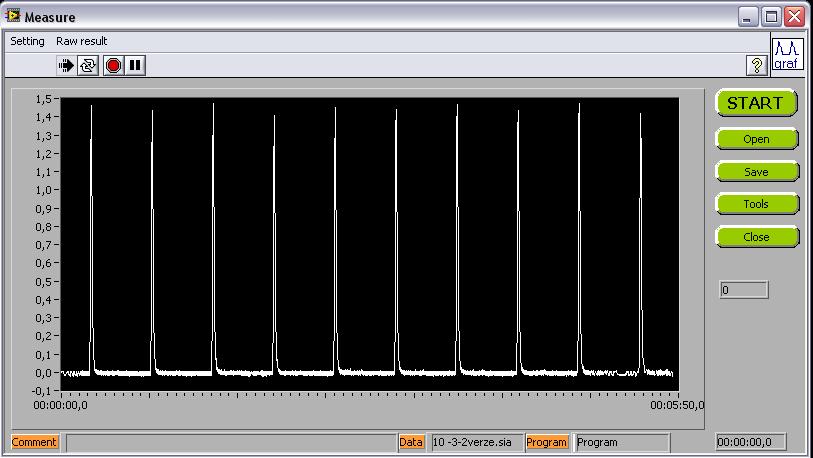The image size is (813, 458).
Task: Click the 00:05:50,0 X-axis end label
Action: [677, 405]
